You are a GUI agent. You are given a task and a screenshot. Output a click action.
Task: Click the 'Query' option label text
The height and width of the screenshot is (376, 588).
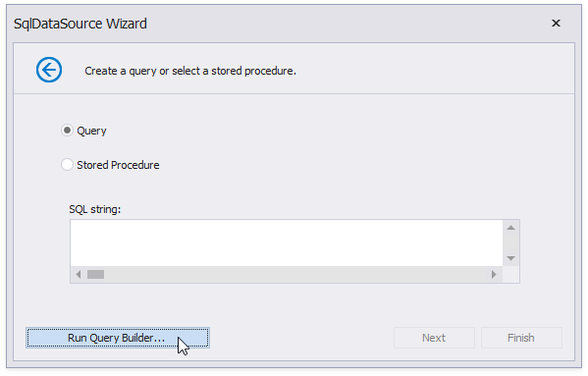(91, 131)
